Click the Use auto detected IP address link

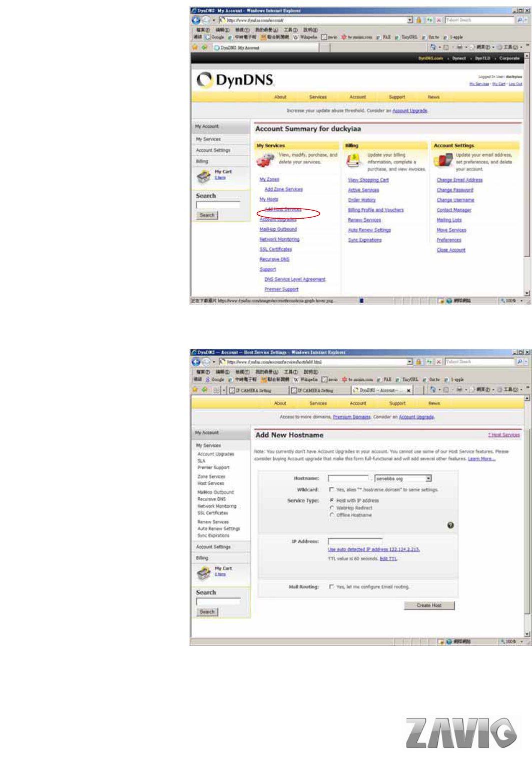(374, 549)
